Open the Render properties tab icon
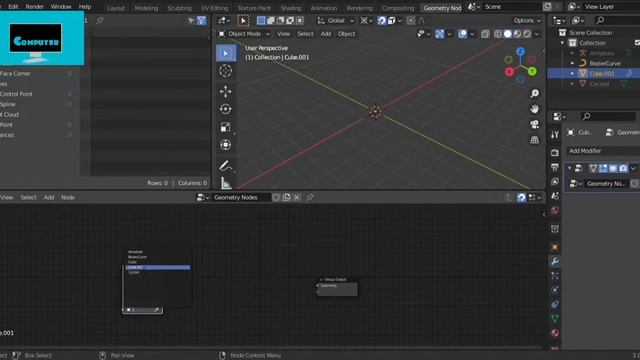The image size is (640, 360). pyautogui.click(x=555, y=153)
